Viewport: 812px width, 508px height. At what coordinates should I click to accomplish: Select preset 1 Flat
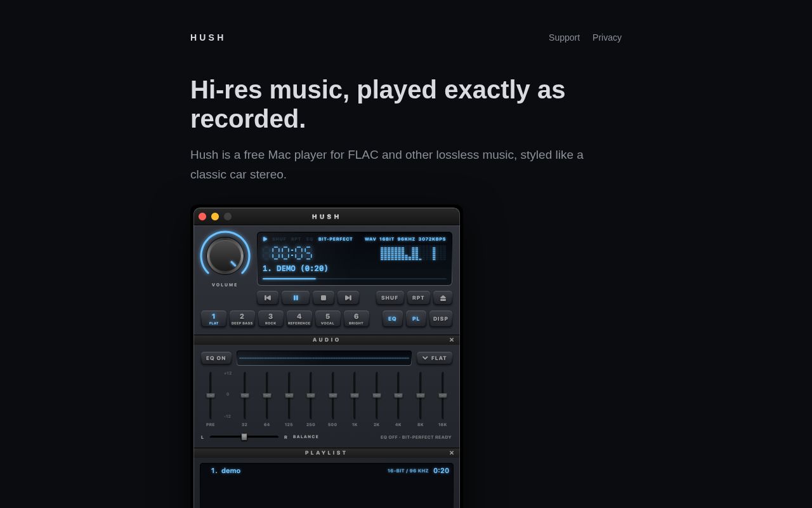[x=214, y=319]
